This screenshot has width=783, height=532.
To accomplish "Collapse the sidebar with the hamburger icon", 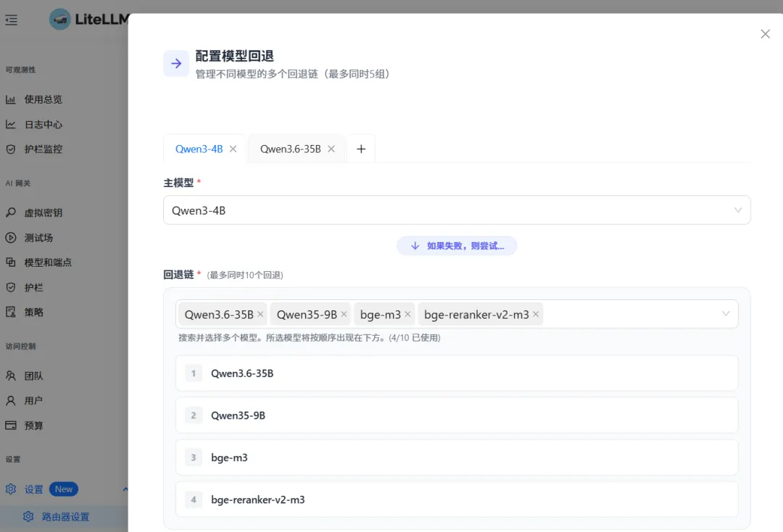I will (11, 20).
